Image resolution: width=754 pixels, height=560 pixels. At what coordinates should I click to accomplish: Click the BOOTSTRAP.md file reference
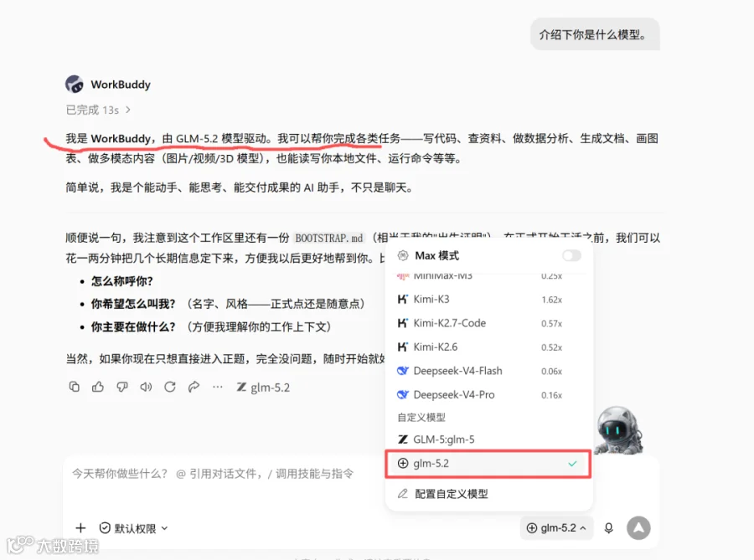[x=329, y=239]
